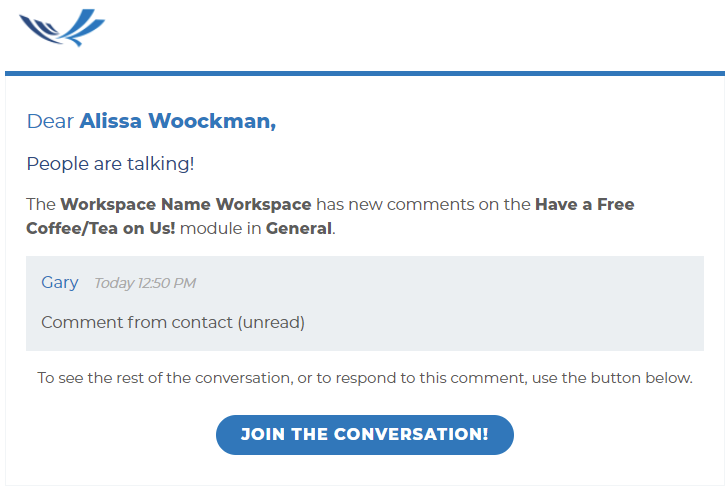Select the bold Workspace Name Workspace text
The image size is (727, 486).
[x=186, y=204]
